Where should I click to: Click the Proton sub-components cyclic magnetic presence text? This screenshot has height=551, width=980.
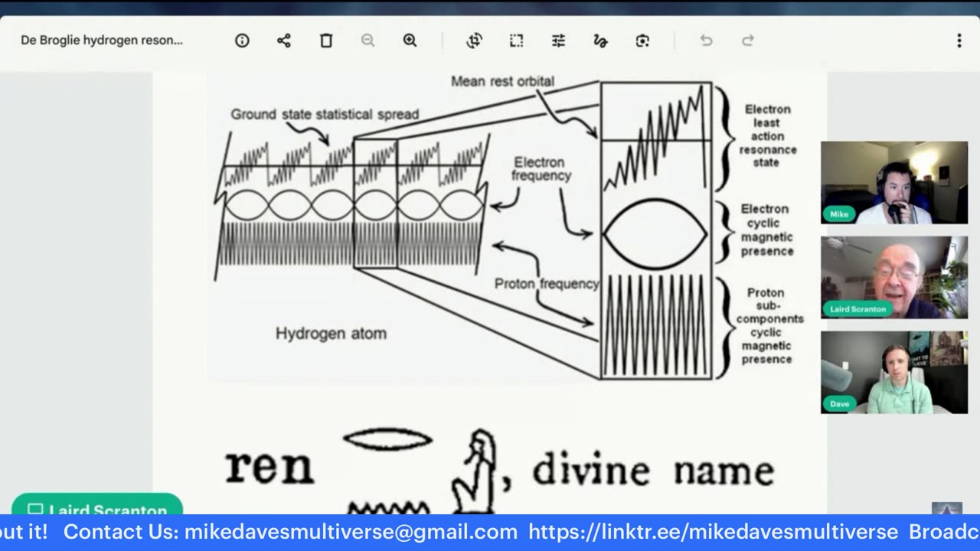pos(769,326)
